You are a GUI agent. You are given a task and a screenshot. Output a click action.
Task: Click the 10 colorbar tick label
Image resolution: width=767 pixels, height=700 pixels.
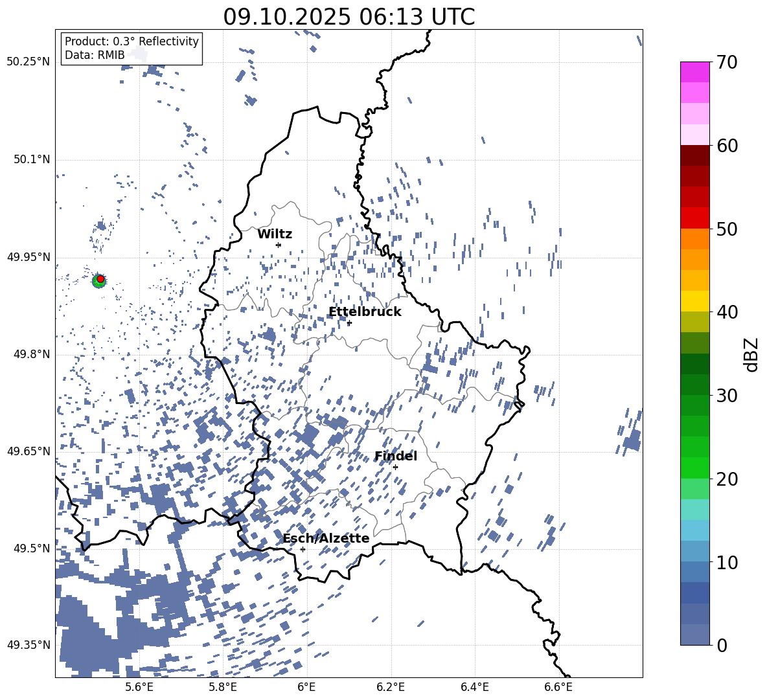[727, 562]
